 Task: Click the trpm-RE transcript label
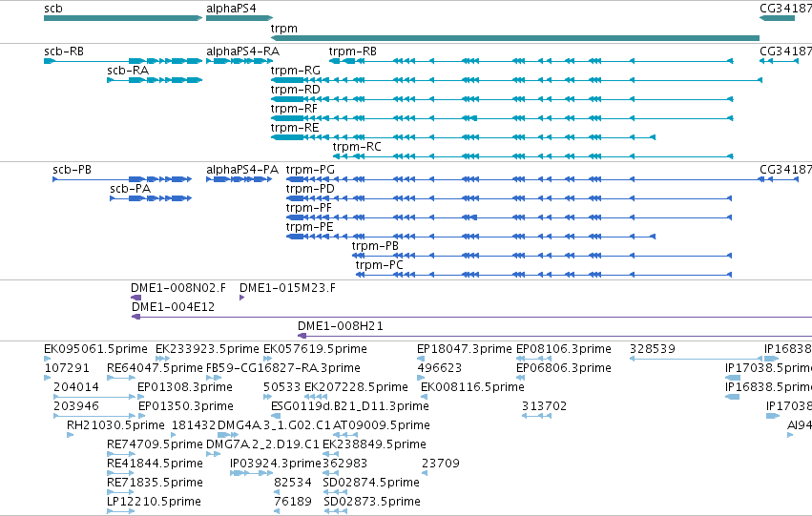(295, 128)
